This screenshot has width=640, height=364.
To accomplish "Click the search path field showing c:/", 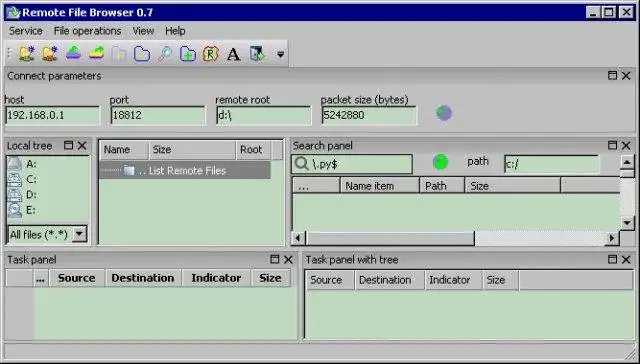I will pos(551,164).
